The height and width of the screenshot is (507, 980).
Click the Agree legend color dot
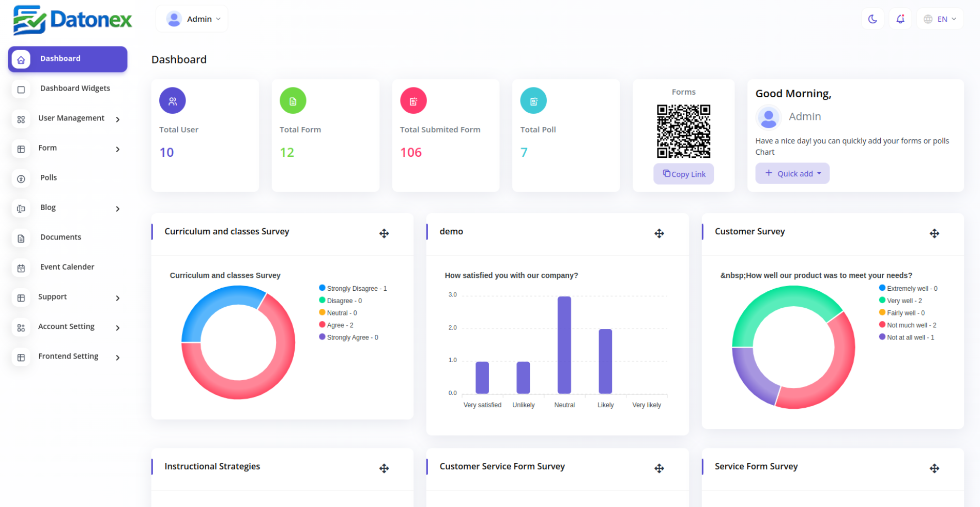tap(323, 325)
